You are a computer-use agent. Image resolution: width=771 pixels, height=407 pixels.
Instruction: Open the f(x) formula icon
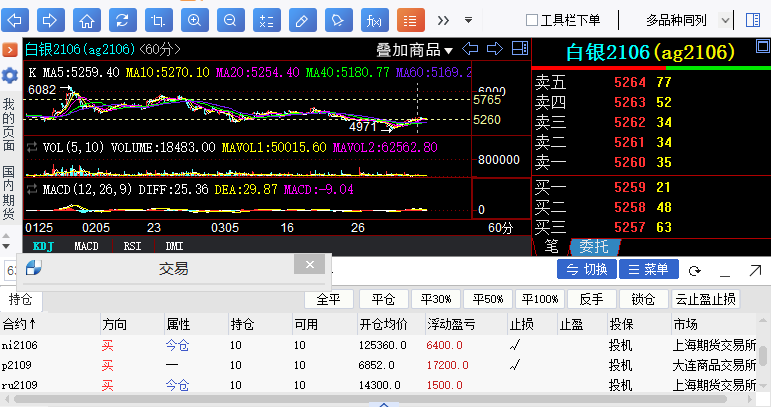[374, 20]
